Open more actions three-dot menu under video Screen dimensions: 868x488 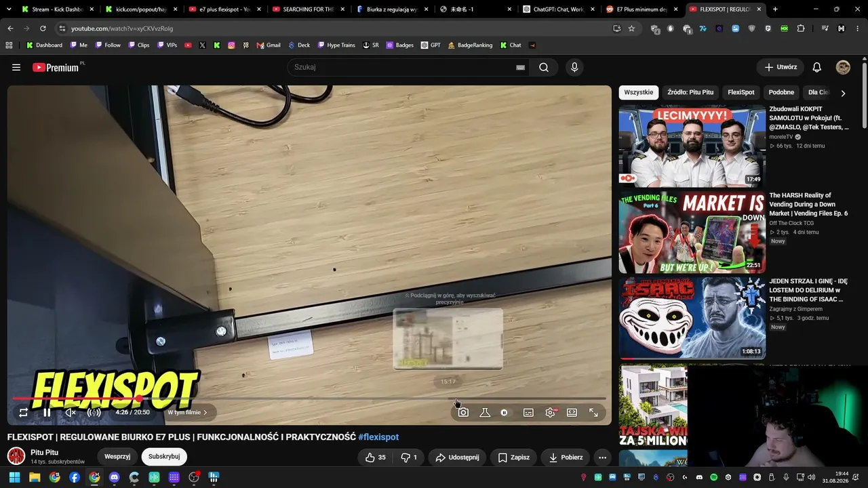point(602,457)
